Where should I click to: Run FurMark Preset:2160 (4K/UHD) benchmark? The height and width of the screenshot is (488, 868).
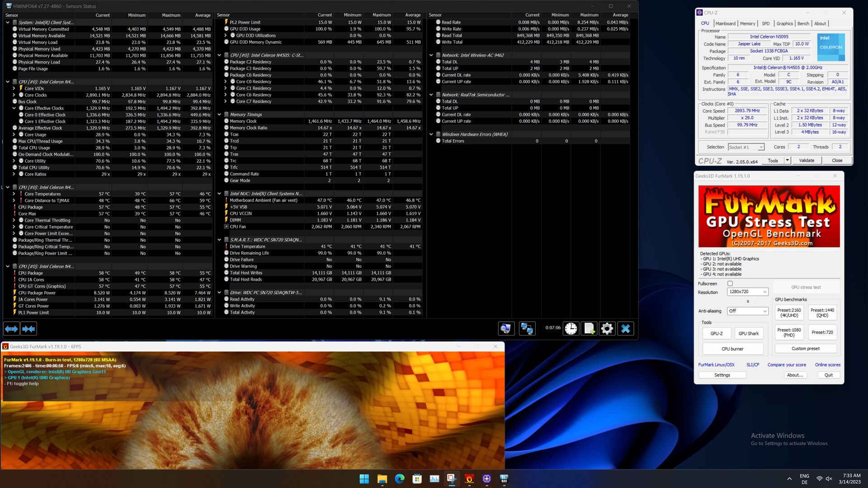789,313
